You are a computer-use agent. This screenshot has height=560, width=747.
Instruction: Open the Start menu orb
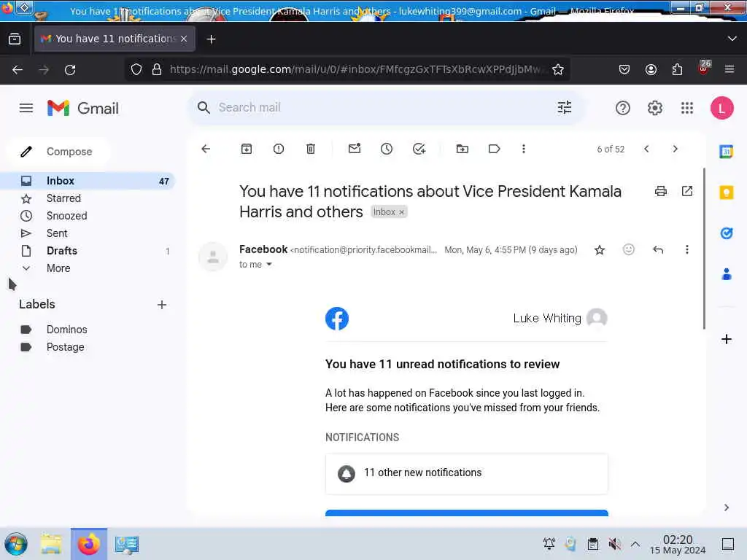pyautogui.click(x=16, y=544)
